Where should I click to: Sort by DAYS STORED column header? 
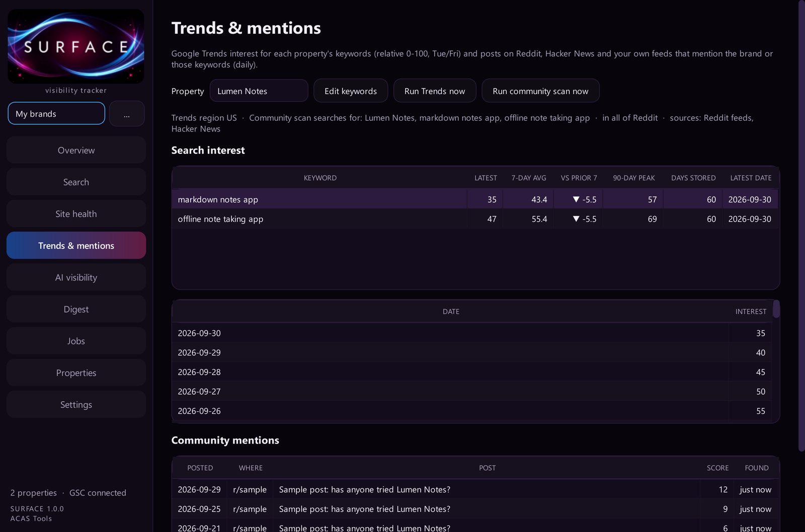pyautogui.click(x=693, y=178)
